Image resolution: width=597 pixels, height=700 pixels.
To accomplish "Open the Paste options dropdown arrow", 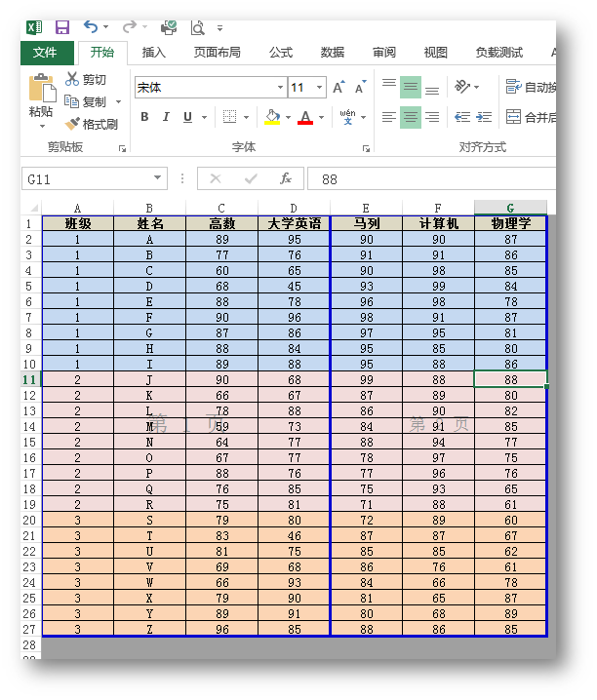I will [x=42, y=127].
